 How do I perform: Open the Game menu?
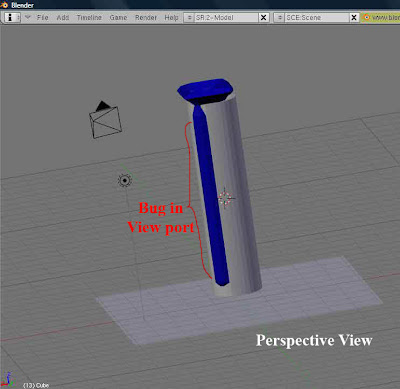pos(118,17)
